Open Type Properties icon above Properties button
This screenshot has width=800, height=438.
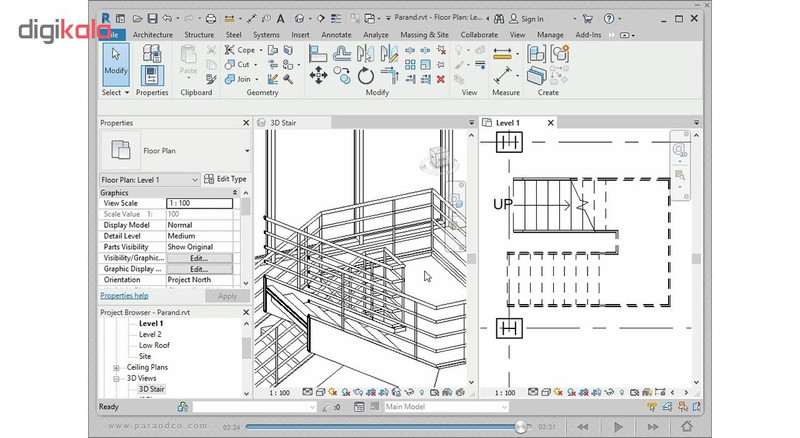pos(152,53)
